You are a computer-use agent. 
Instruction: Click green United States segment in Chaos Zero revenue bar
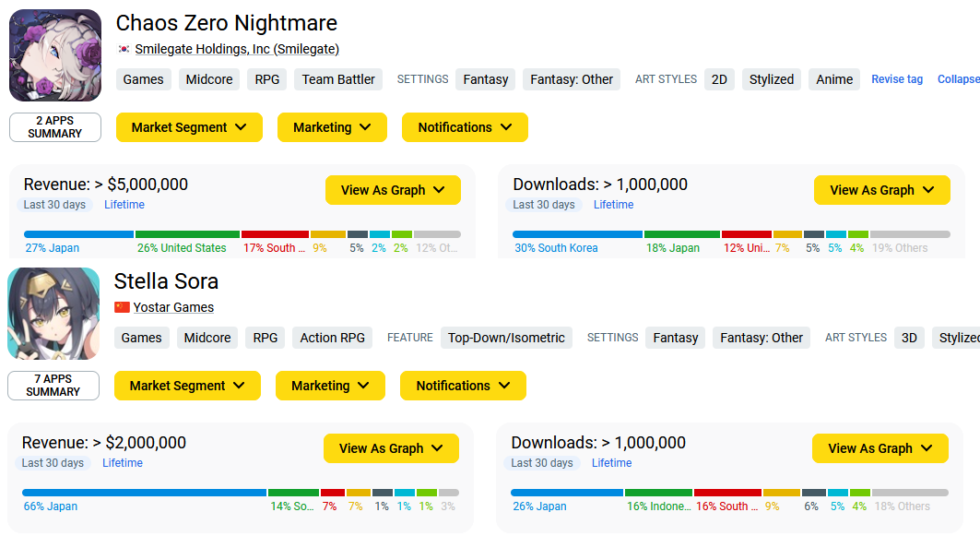coord(187,234)
